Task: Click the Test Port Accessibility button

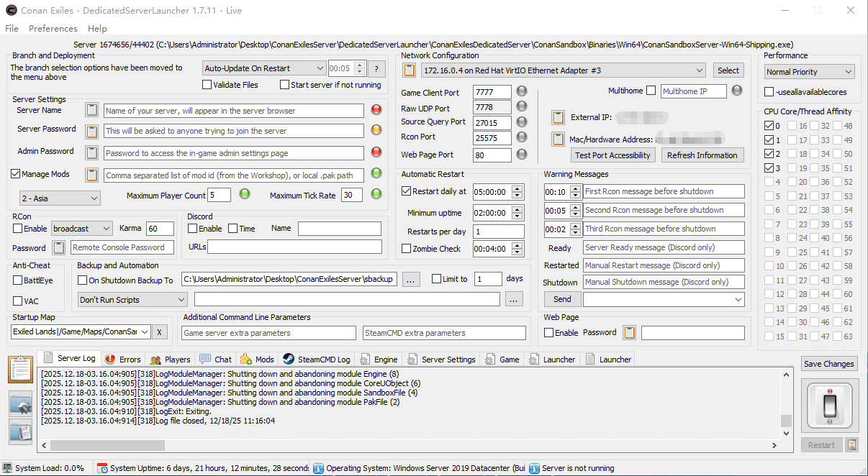Action: pyautogui.click(x=612, y=155)
